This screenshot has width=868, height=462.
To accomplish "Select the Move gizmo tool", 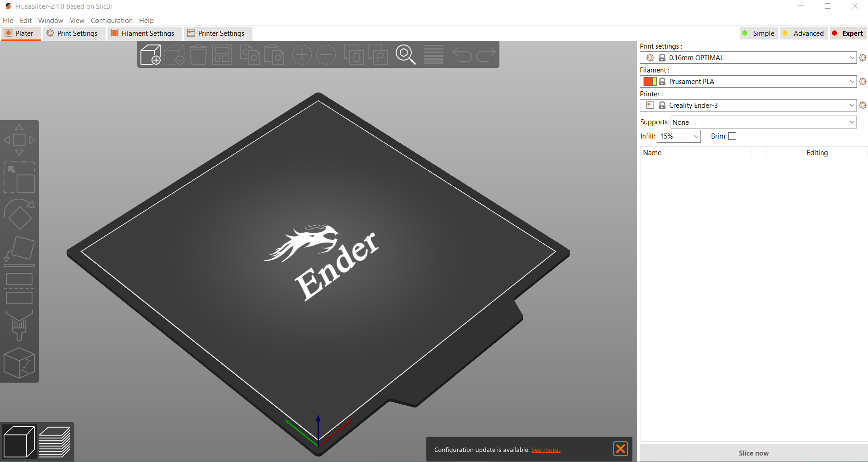I will pos(19,140).
